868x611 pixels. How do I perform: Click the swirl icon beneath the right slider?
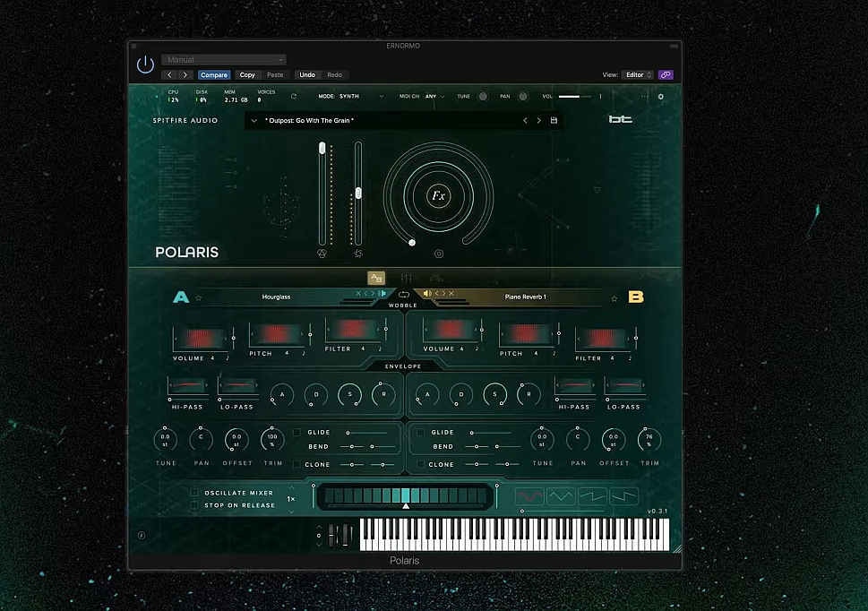(358, 254)
